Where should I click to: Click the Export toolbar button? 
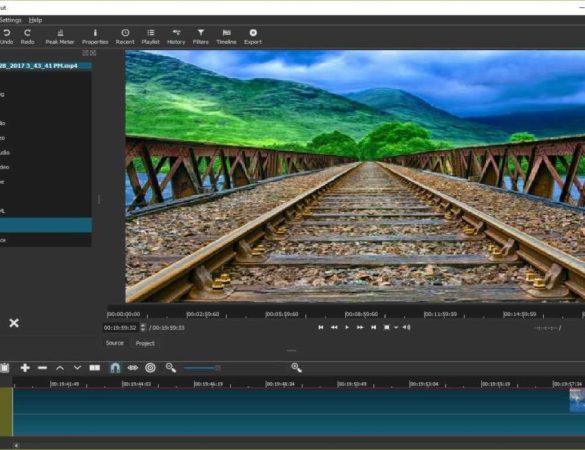point(253,37)
